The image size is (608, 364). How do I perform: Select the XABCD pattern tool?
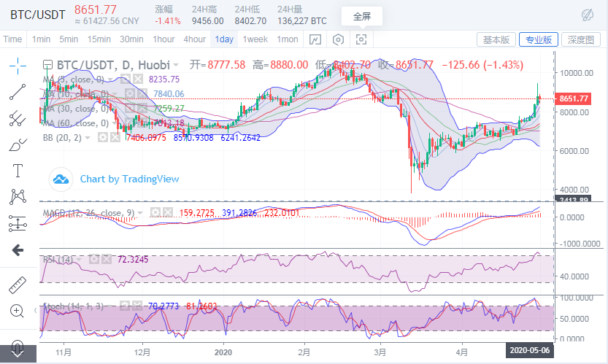tap(18, 197)
